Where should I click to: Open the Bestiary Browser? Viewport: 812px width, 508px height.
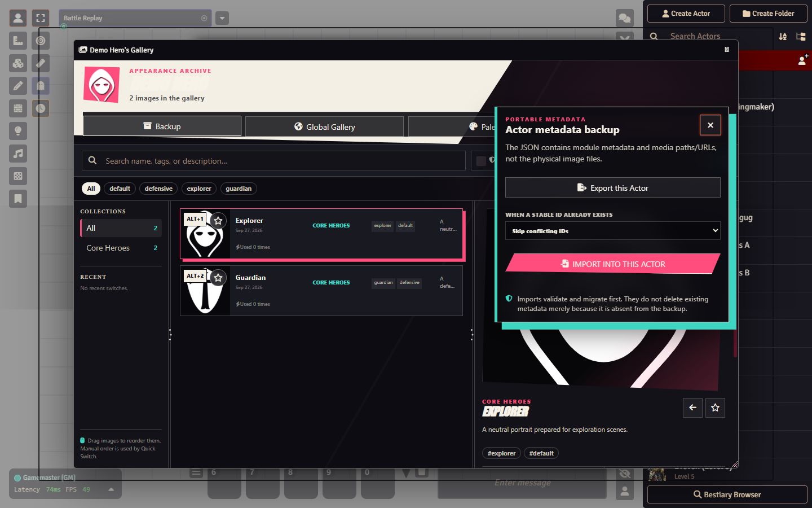(x=727, y=494)
